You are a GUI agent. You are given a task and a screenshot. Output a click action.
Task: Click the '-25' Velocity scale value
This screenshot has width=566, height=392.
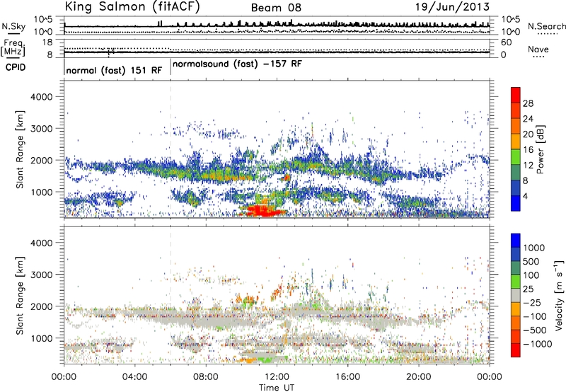[533, 302]
